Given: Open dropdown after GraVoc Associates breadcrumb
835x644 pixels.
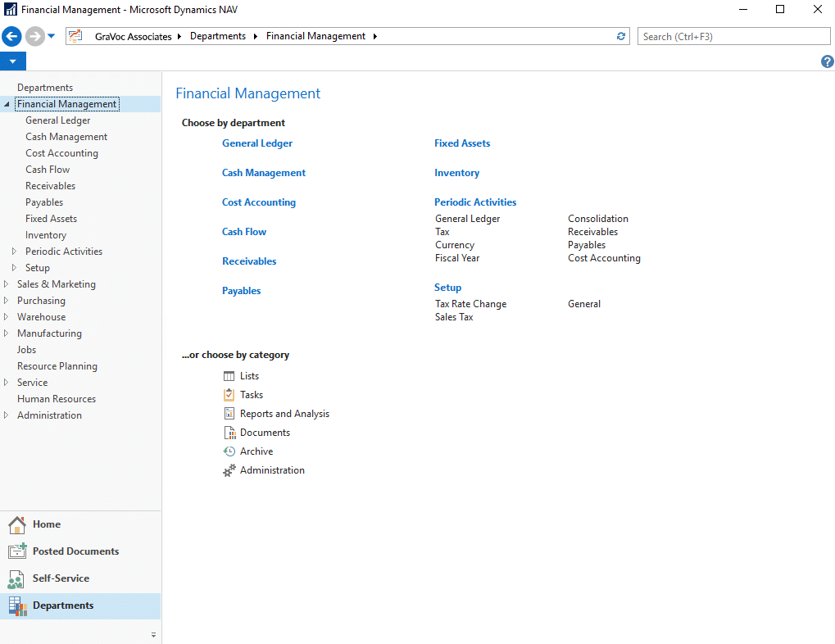Looking at the screenshot, I should click(179, 36).
